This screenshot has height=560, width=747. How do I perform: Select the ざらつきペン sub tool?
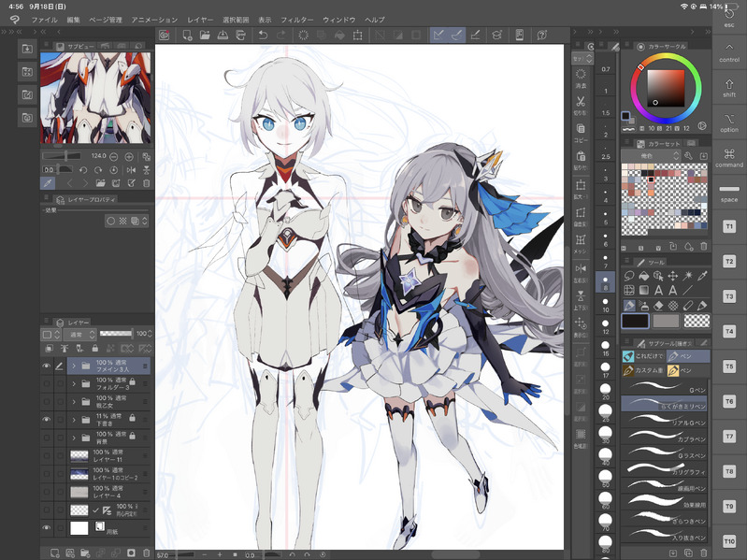664,519
